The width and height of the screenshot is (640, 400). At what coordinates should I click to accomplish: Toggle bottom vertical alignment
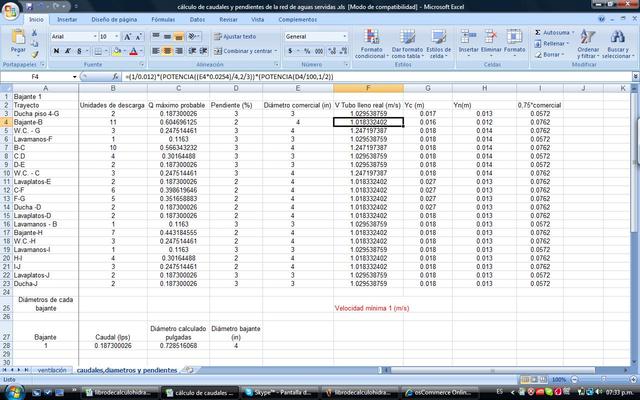tap(179, 37)
